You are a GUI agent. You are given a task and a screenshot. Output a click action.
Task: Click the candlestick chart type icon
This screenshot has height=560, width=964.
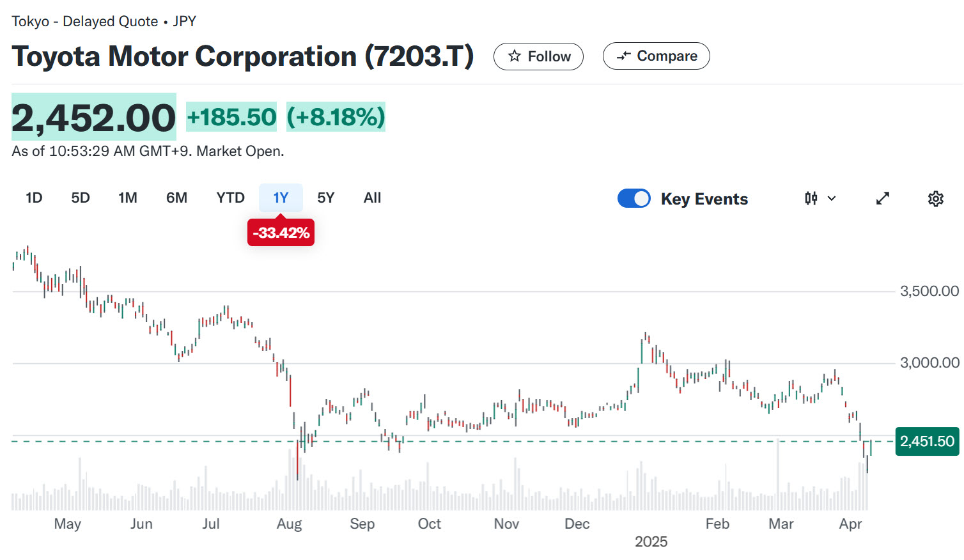811,199
